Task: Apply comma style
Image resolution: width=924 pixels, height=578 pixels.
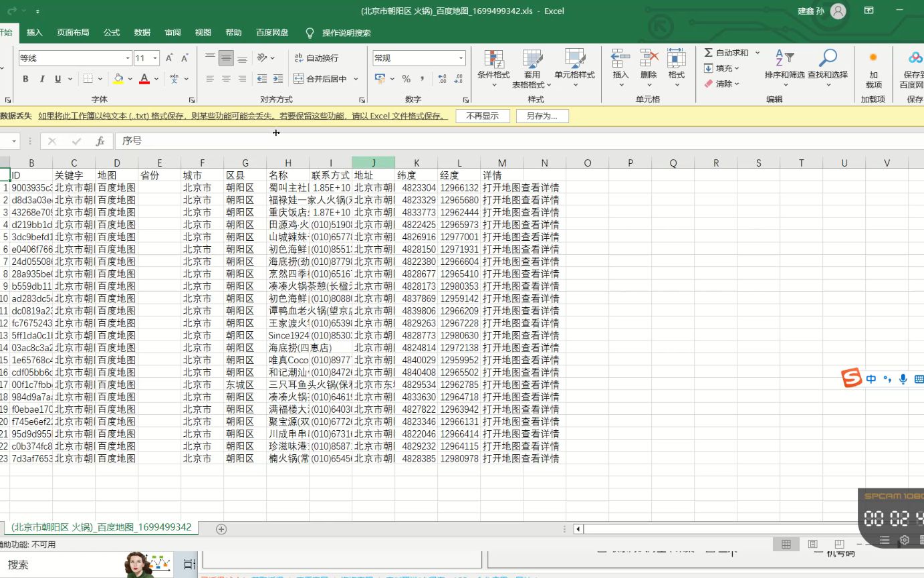Action: [423, 79]
